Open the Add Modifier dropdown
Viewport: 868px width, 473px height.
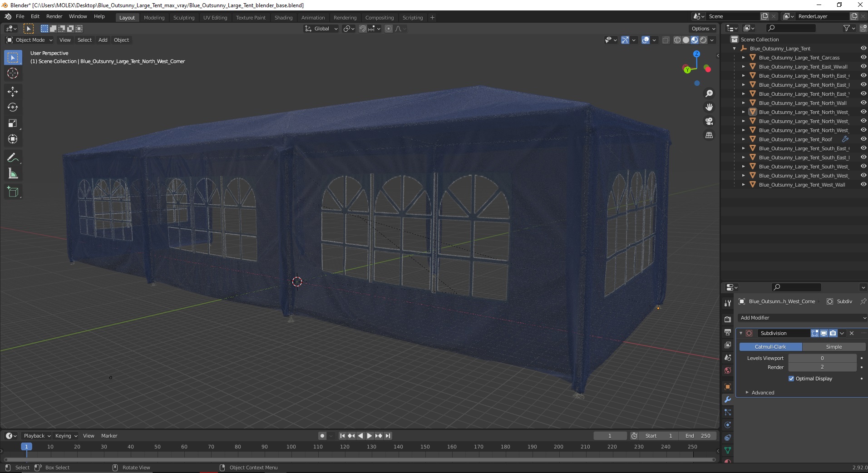click(802, 318)
